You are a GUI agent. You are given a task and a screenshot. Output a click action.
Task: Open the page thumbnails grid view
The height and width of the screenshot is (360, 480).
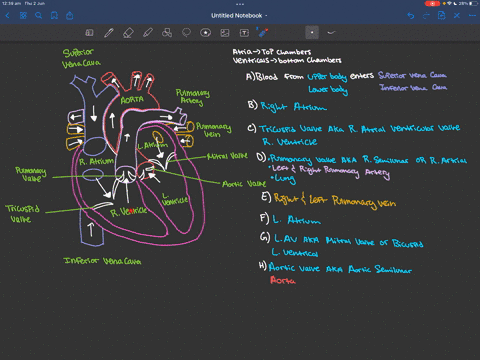point(23,16)
